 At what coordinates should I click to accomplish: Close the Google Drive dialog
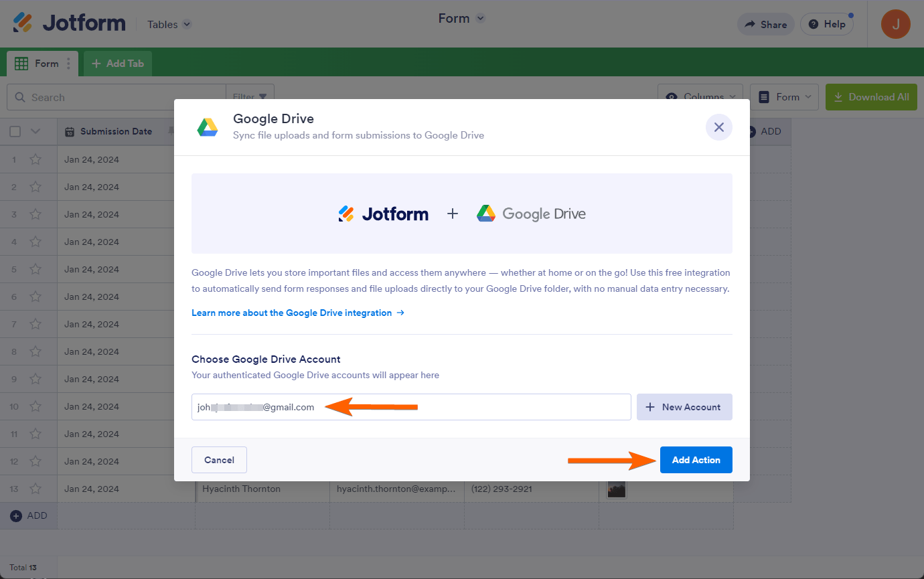pyautogui.click(x=718, y=127)
